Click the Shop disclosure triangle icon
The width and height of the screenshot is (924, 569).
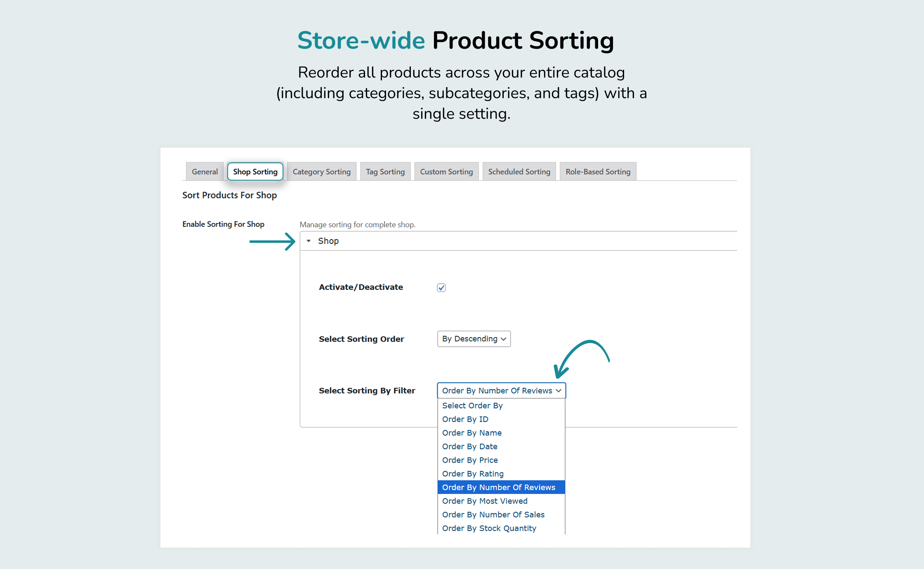pyautogui.click(x=309, y=241)
